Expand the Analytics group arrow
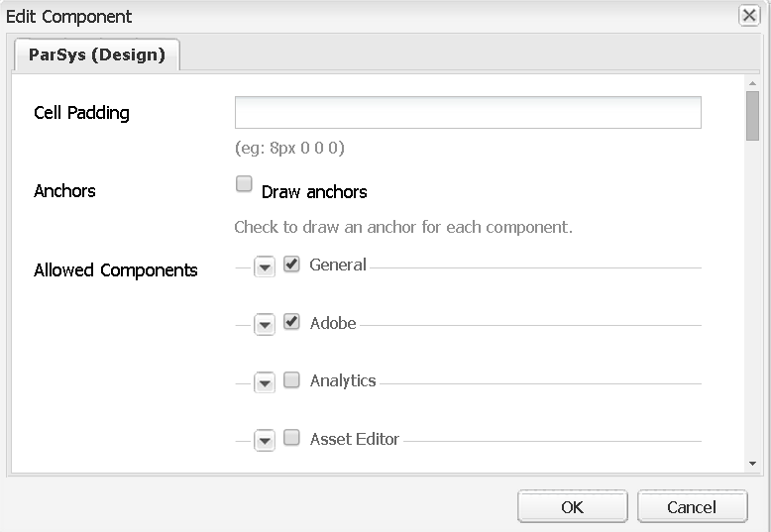Image resolution: width=771 pixels, height=532 pixels. tap(264, 382)
